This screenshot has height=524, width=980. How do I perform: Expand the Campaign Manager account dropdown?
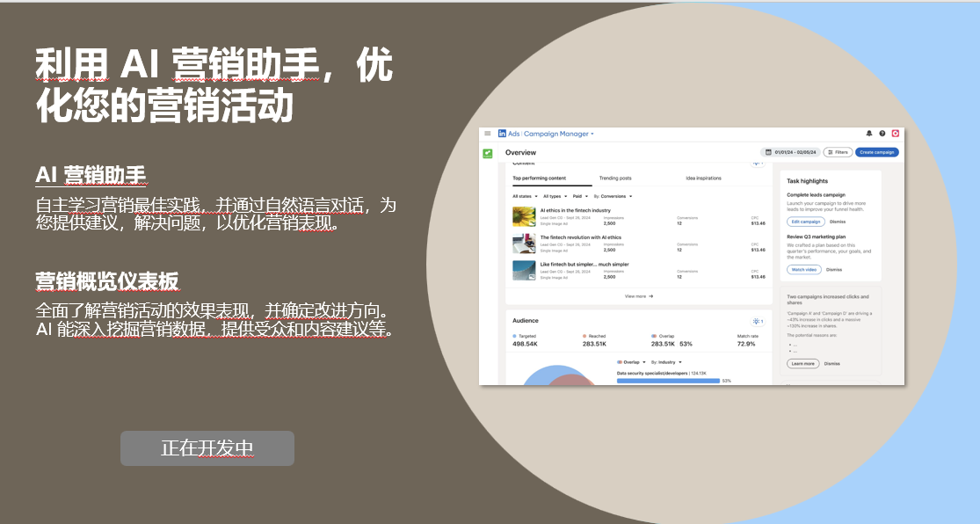[x=592, y=134]
